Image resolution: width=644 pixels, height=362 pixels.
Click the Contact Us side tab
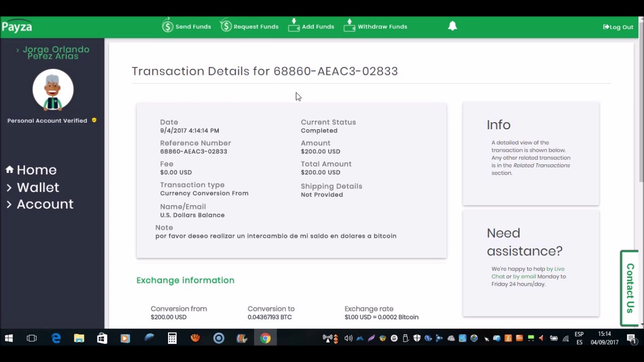[629, 288]
